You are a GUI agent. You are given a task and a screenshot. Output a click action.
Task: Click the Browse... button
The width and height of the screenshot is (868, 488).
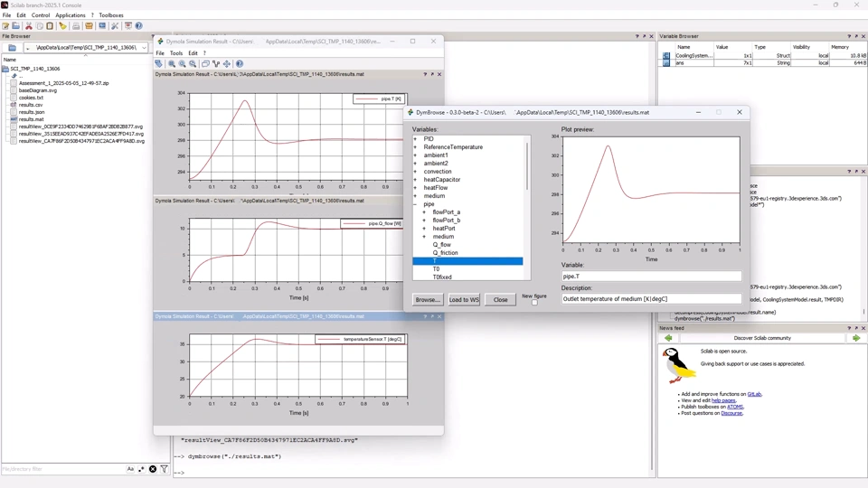(x=428, y=299)
